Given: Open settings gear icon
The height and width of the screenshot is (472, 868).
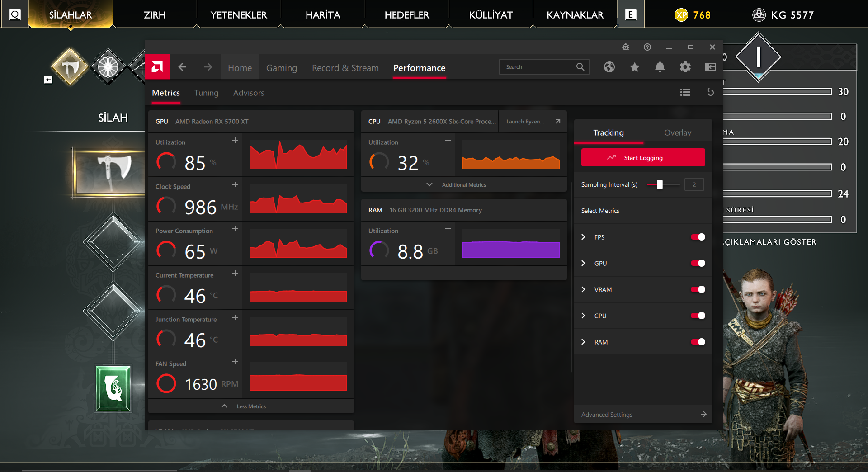Looking at the screenshot, I should [685, 67].
